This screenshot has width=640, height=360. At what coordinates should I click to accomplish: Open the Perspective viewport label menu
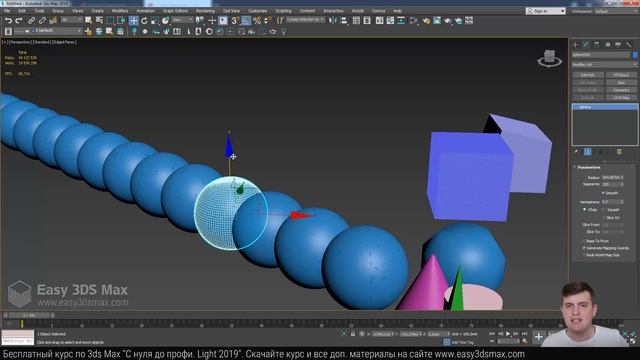coord(19,42)
